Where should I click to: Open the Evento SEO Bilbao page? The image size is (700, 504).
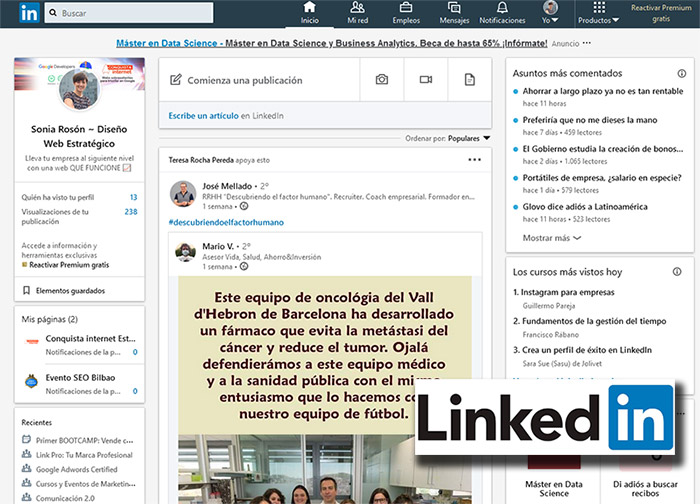(80, 378)
